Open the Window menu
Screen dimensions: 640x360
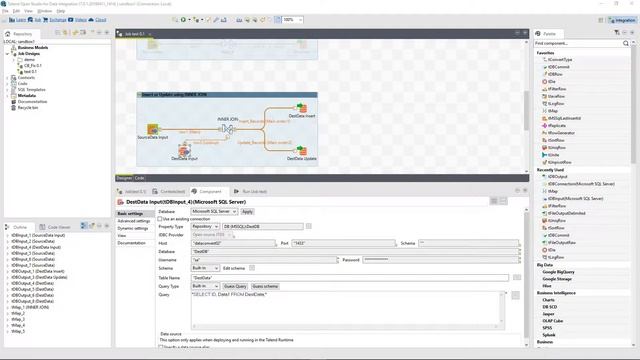tap(44, 11)
